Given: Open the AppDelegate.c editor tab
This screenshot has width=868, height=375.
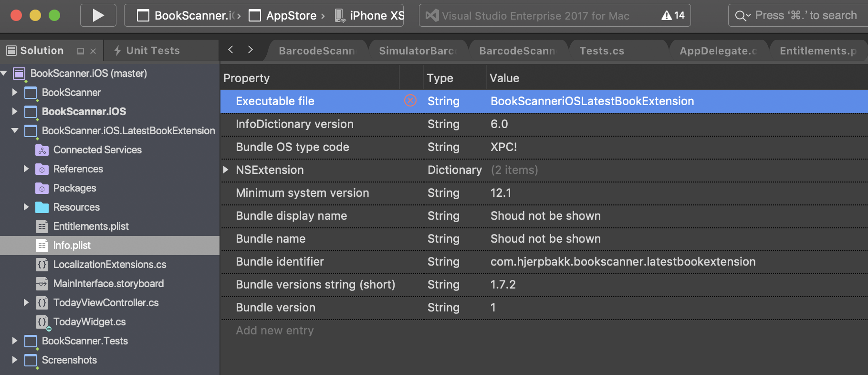Looking at the screenshot, I should click(x=718, y=51).
